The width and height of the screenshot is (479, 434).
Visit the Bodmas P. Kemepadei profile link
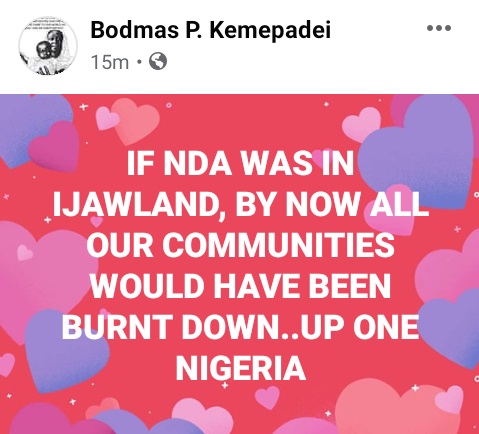[x=210, y=29]
